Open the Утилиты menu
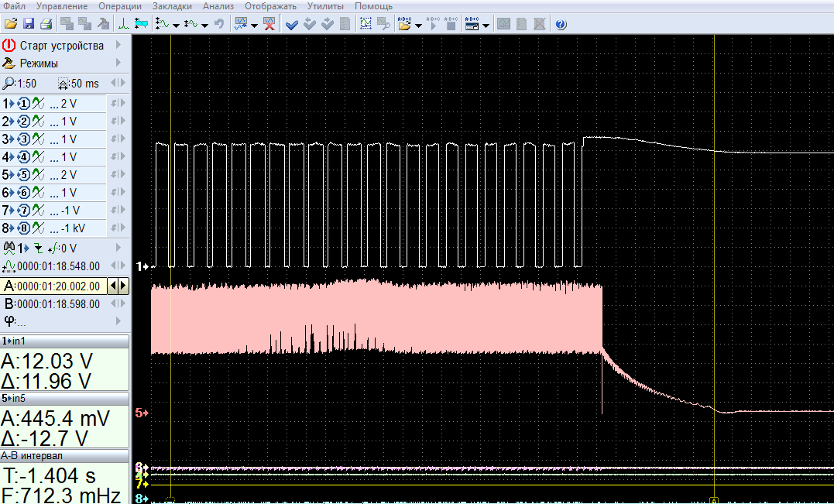This screenshot has height=504, width=834. click(x=325, y=6)
